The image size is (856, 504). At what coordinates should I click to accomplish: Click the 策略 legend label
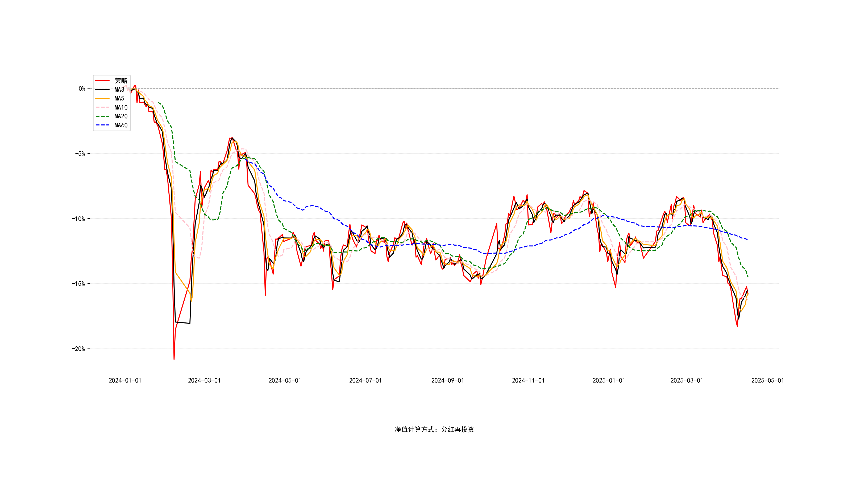pyautogui.click(x=121, y=81)
